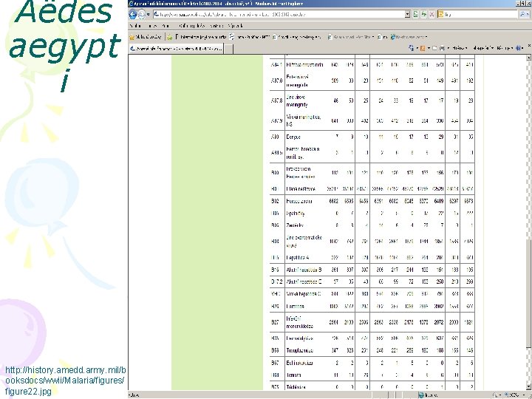Open the recent pages dropdown beside Forward
This screenshot has width=532, height=399.
pyautogui.click(x=149, y=15)
